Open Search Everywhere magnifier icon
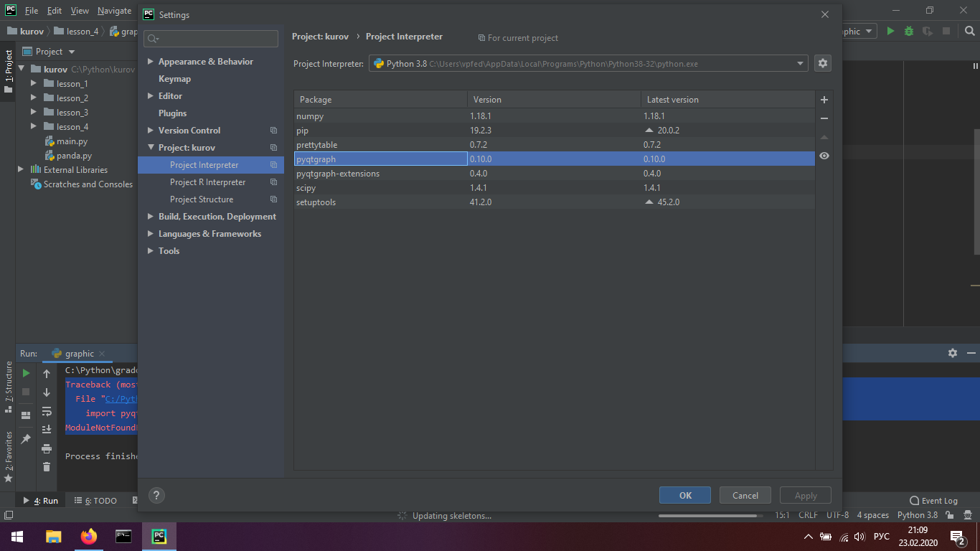This screenshot has width=980, height=551. tap(969, 31)
